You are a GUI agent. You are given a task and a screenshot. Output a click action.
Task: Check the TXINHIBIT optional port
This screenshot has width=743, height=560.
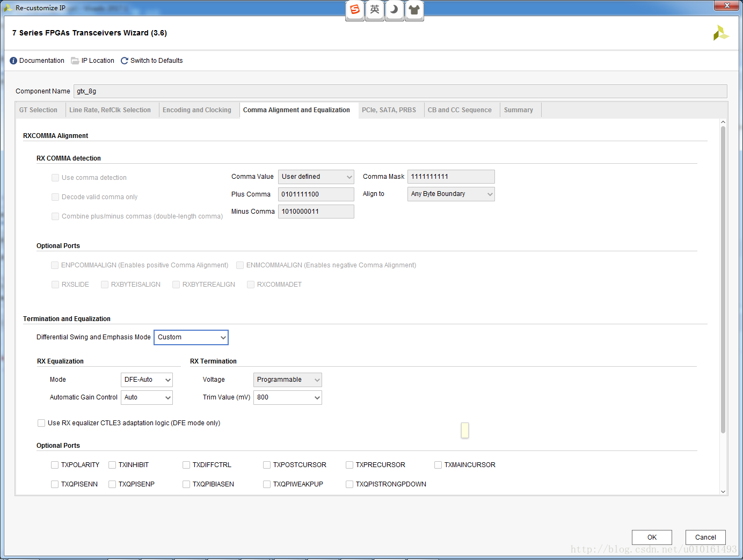112,465
